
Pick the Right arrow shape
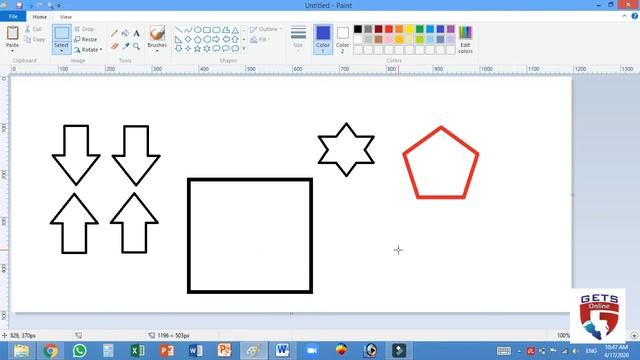(x=216, y=40)
